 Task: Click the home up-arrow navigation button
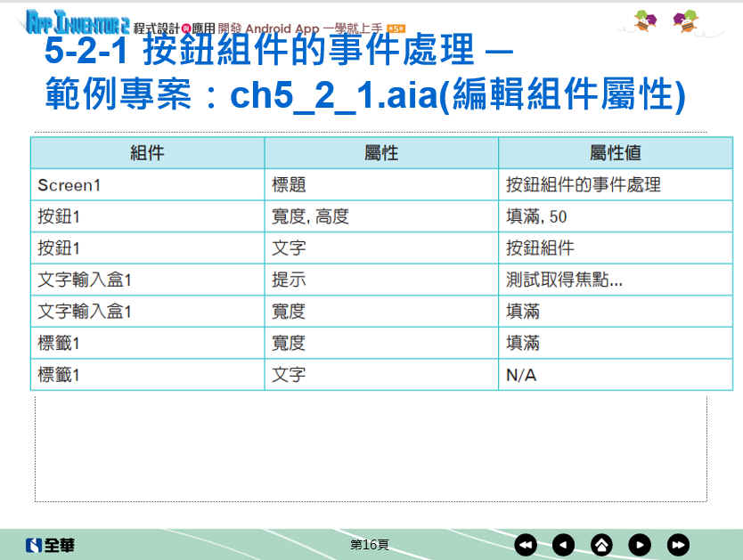tap(601, 545)
